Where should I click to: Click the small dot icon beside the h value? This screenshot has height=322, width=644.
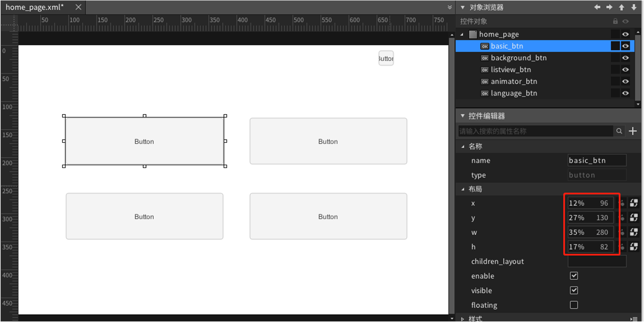click(622, 247)
